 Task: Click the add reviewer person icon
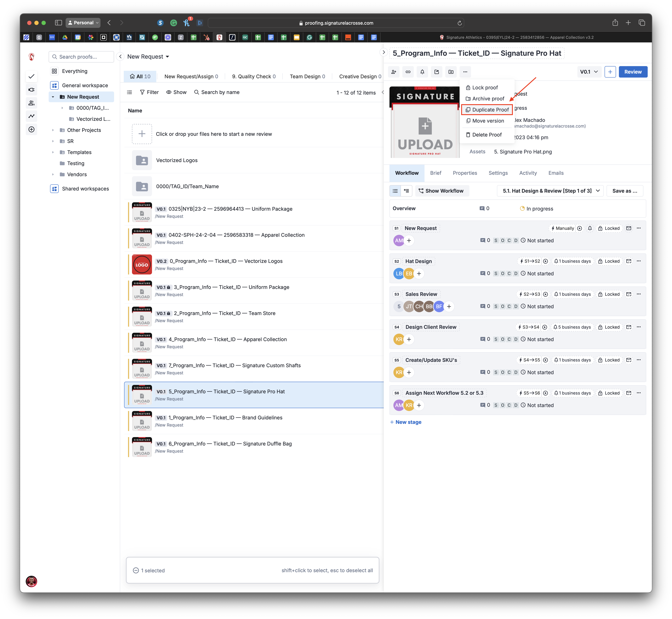tap(394, 72)
